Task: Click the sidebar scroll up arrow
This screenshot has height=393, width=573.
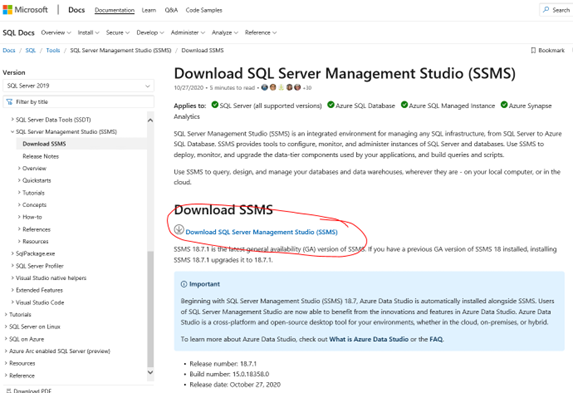Action: click(x=150, y=120)
